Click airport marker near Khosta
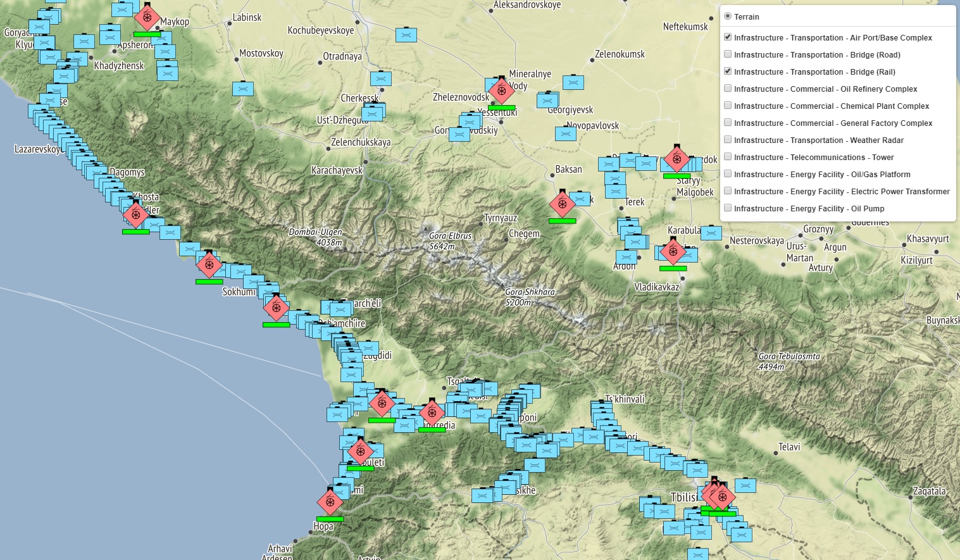Screen dimensions: 960x560 [x=135, y=215]
